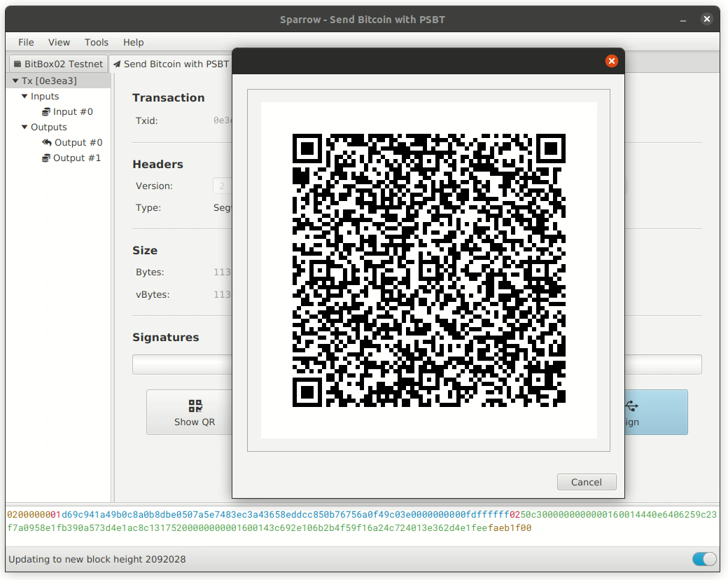Close the Sparrow main window
This screenshot has width=728, height=580.
(706, 19)
